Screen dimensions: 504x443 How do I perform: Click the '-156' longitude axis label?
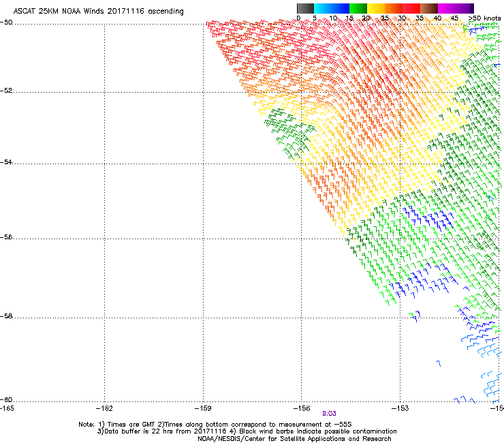(302, 408)
